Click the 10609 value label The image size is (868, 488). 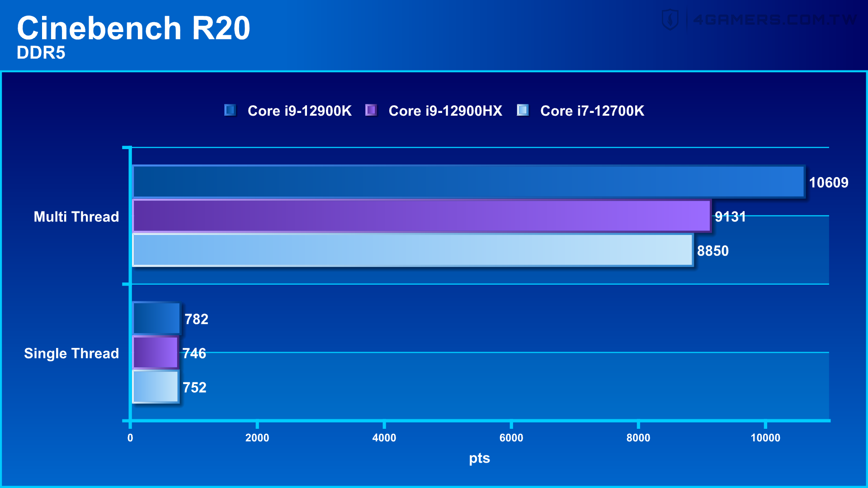(x=829, y=183)
